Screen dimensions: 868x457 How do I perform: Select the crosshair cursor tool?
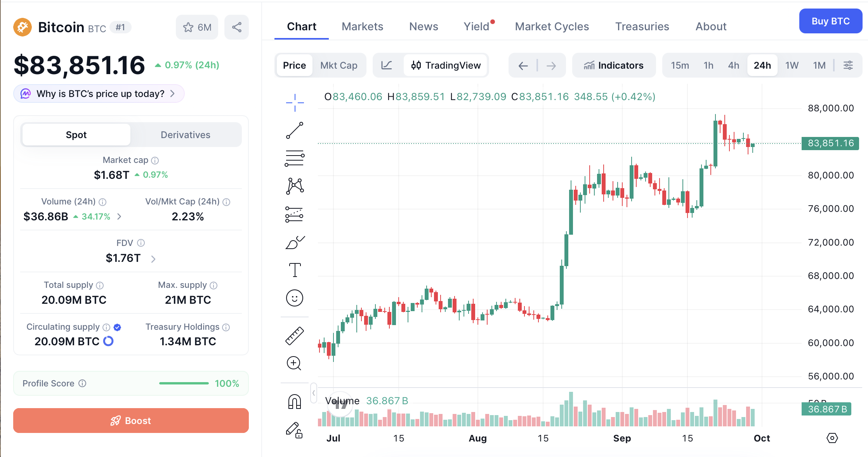295,103
